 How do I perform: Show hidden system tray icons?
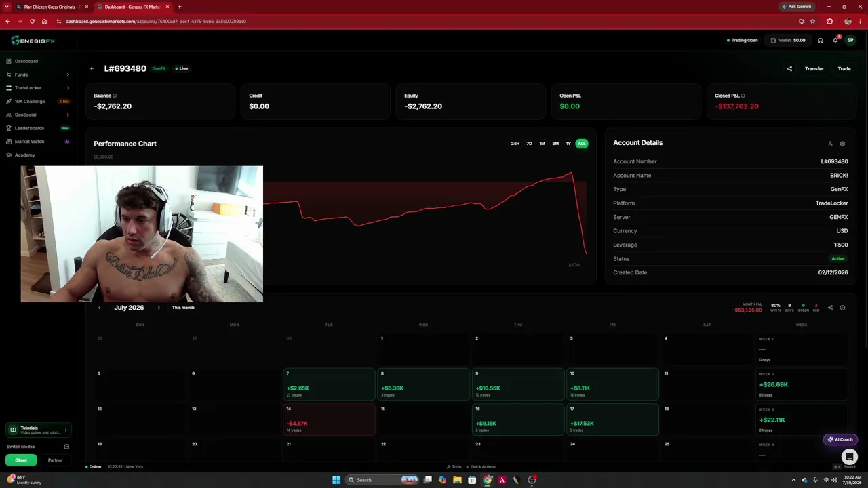[x=793, y=480]
